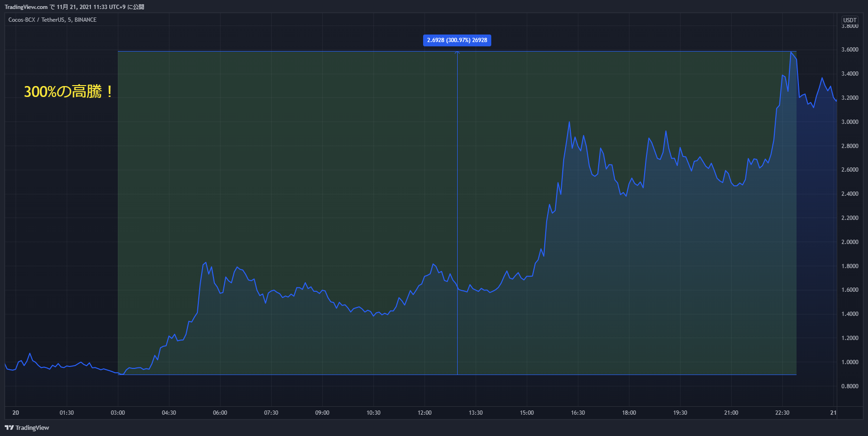Click the 16:30 time axis label
The height and width of the screenshot is (436, 868).
(578, 413)
